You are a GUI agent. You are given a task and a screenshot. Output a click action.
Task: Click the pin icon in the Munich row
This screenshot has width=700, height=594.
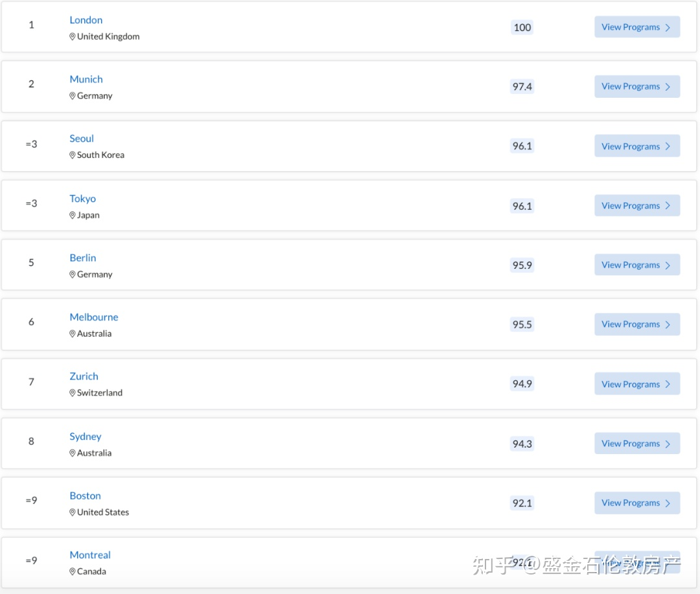point(73,96)
